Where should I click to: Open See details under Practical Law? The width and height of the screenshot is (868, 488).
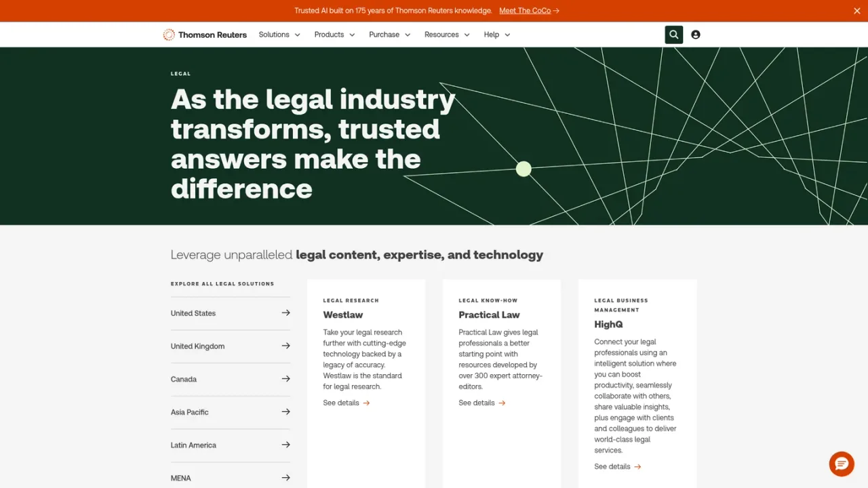pos(482,403)
